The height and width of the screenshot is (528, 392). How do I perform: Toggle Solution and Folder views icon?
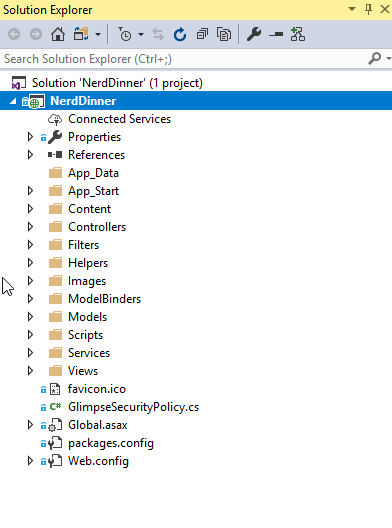click(81, 34)
